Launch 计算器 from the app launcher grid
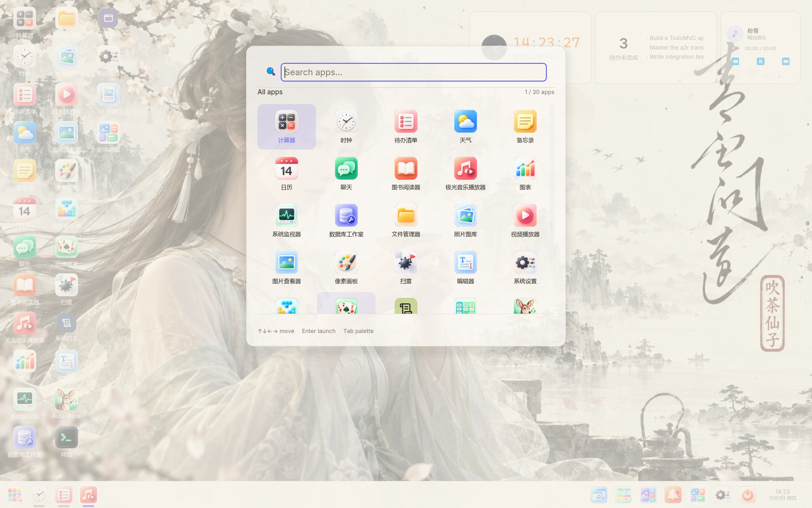This screenshot has width=812, height=508. (286, 127)
